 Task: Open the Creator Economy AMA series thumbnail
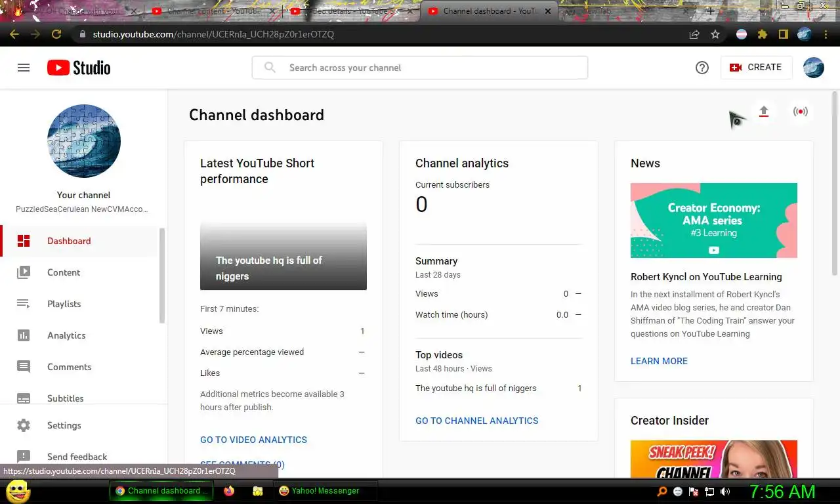pos(714,220)
